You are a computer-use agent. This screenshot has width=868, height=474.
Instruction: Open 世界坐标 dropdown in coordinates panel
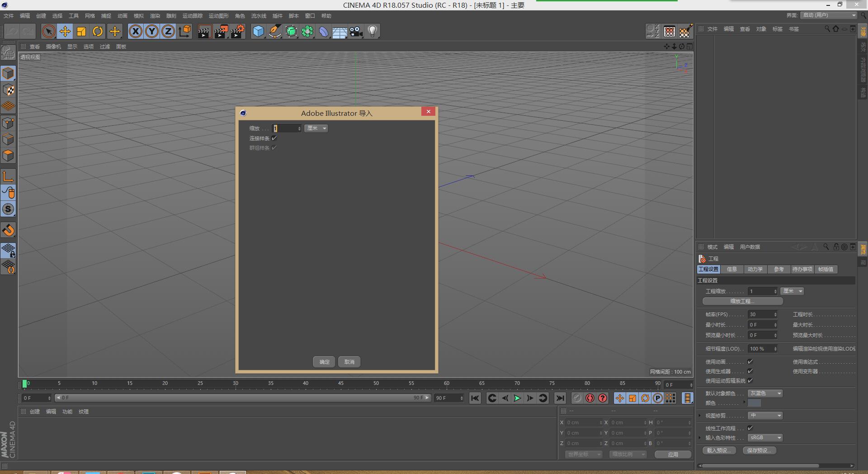point(584,454)
